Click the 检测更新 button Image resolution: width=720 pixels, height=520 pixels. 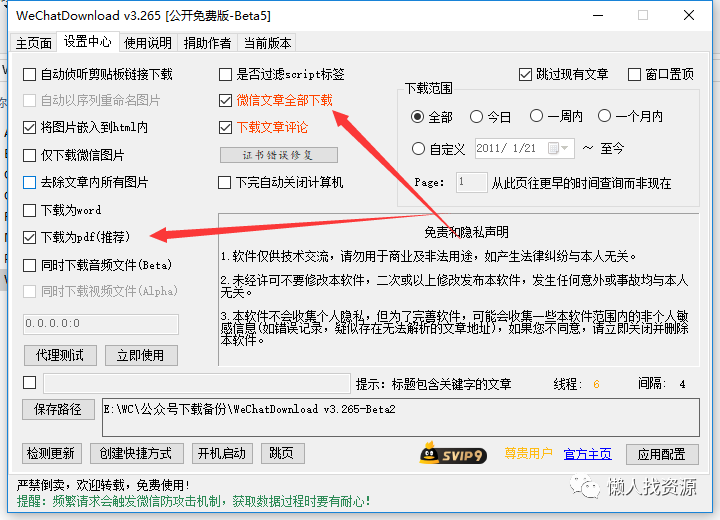click(51, 454)
